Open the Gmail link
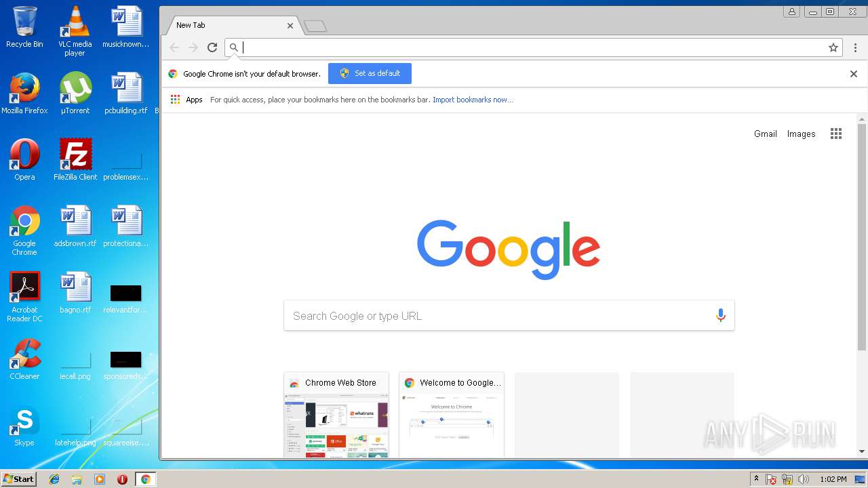The height and width of the screenshot is (488, 868). click(x=766, y=134)
